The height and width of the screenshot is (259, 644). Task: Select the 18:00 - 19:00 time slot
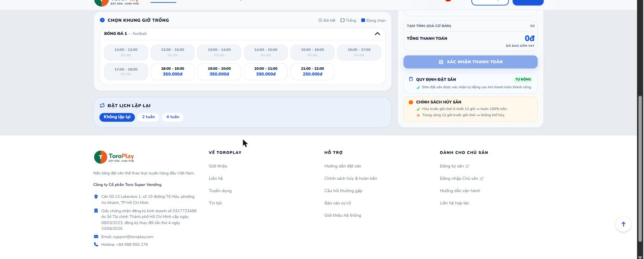point(173,71)
